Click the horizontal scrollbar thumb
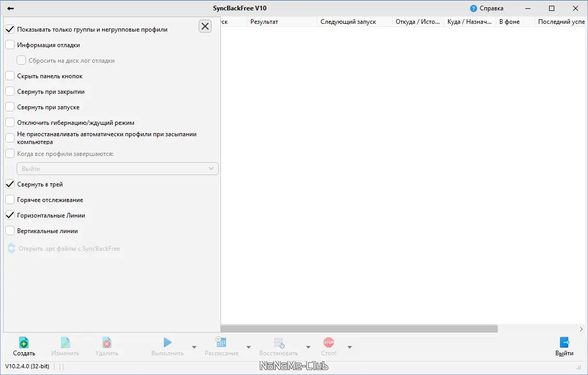588x375 pixels. coord(359,329)
